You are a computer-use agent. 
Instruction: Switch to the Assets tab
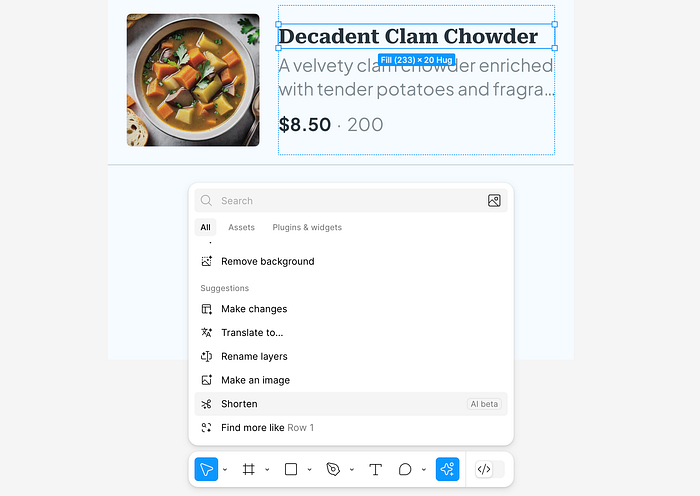tap(242, 227)
